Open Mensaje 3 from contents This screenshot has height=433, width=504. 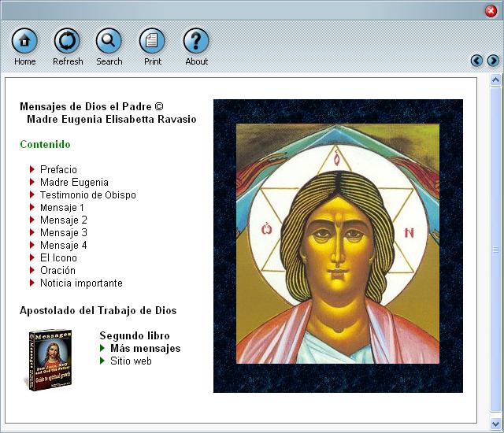tap(63, 232)
